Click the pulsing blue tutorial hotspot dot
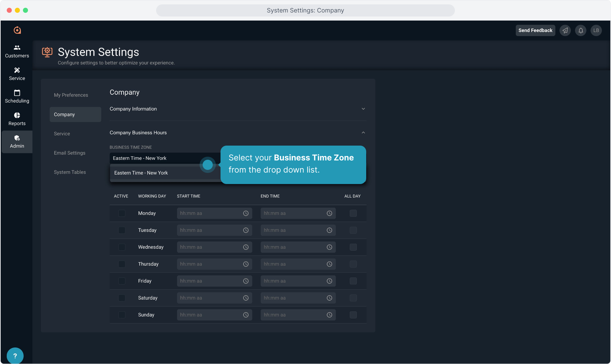Image resolution: width=611 pixels, height=364 pixels. tap(208, 165)
